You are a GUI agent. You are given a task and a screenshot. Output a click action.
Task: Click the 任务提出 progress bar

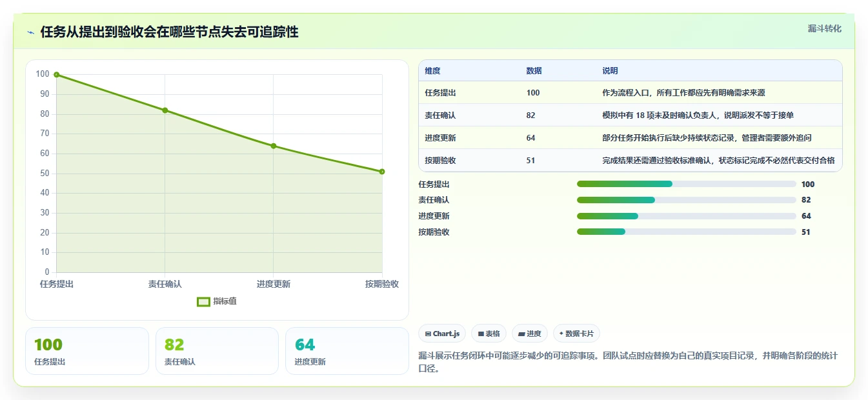tap(686, 184)
